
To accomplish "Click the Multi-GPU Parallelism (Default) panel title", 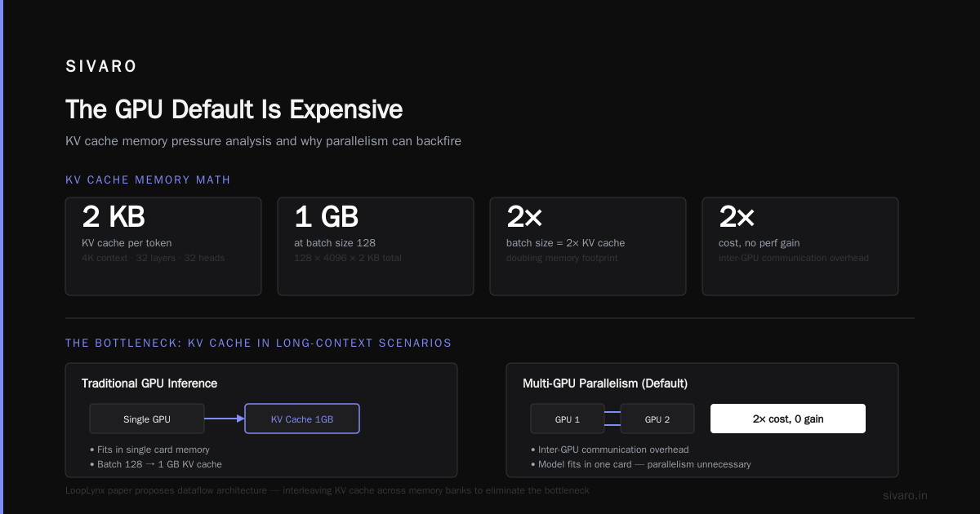I will point(605,383).
